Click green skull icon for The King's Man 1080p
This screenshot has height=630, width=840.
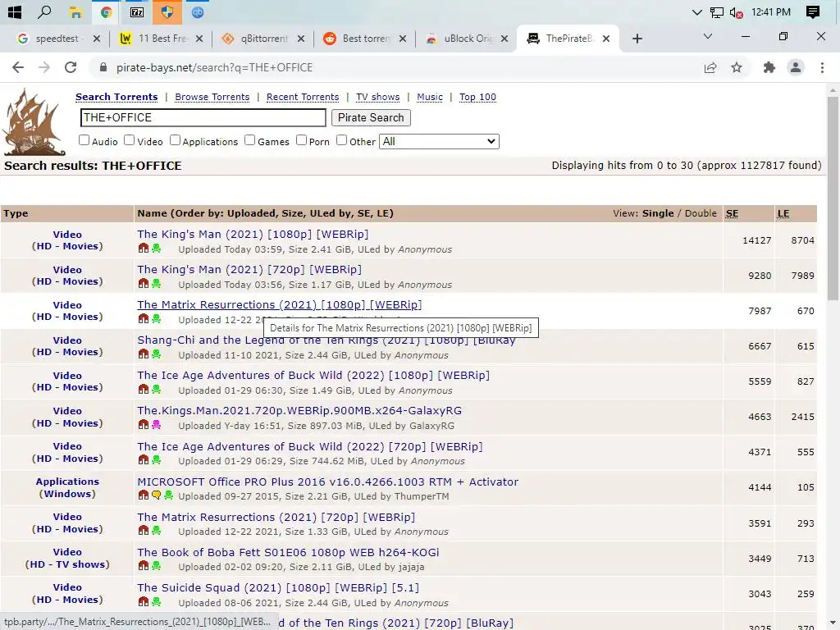coord(156,248)
